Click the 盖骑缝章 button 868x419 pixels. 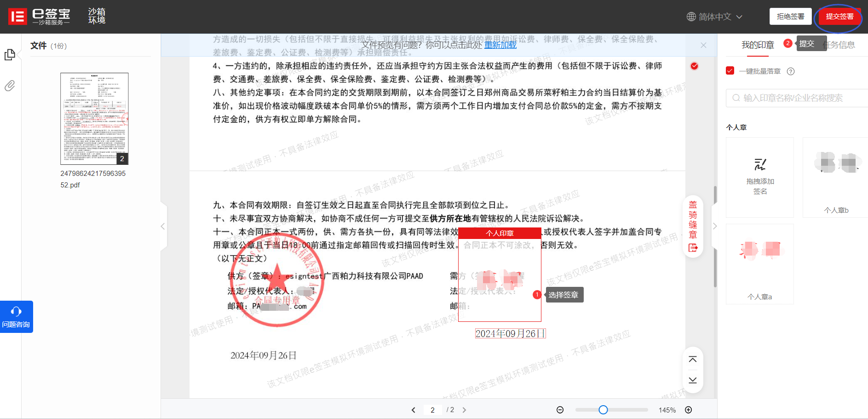click(693, 226)
